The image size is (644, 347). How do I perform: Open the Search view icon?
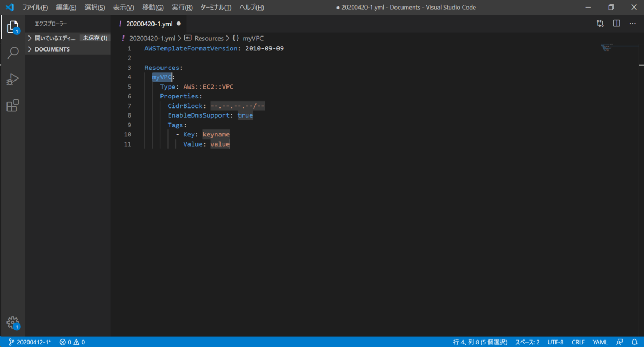12,53
